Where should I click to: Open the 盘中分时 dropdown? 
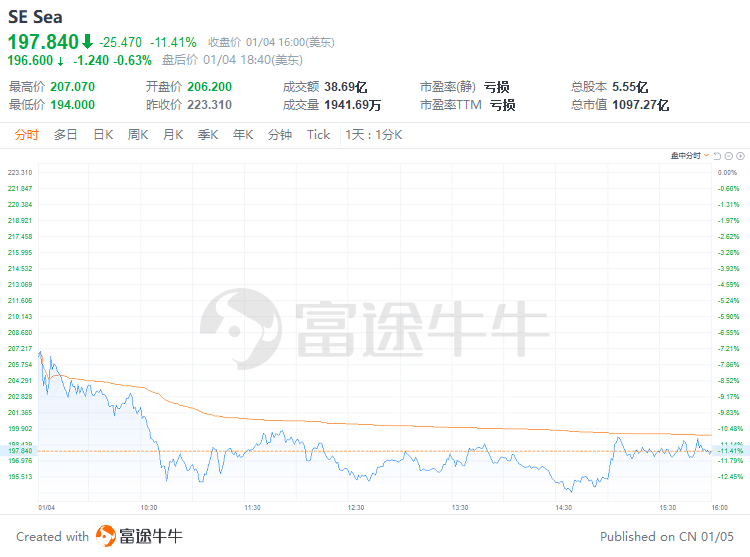690,156
